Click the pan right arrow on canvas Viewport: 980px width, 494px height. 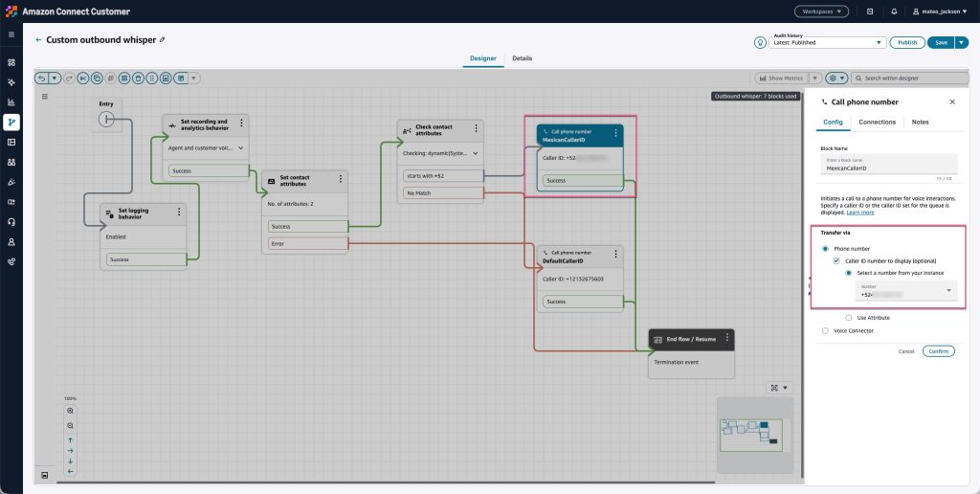coord(70,451)
